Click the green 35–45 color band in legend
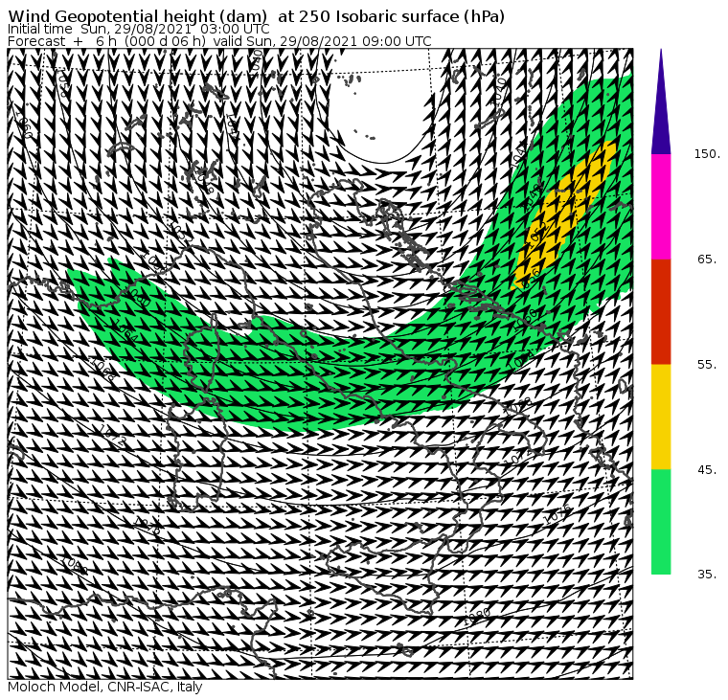The height and width of the screenshot is (700, 728). click(x=661, y=522)
